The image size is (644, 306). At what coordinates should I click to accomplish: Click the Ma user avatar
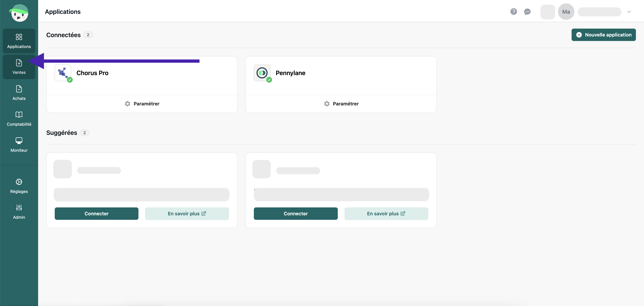[x=566, y=12]
